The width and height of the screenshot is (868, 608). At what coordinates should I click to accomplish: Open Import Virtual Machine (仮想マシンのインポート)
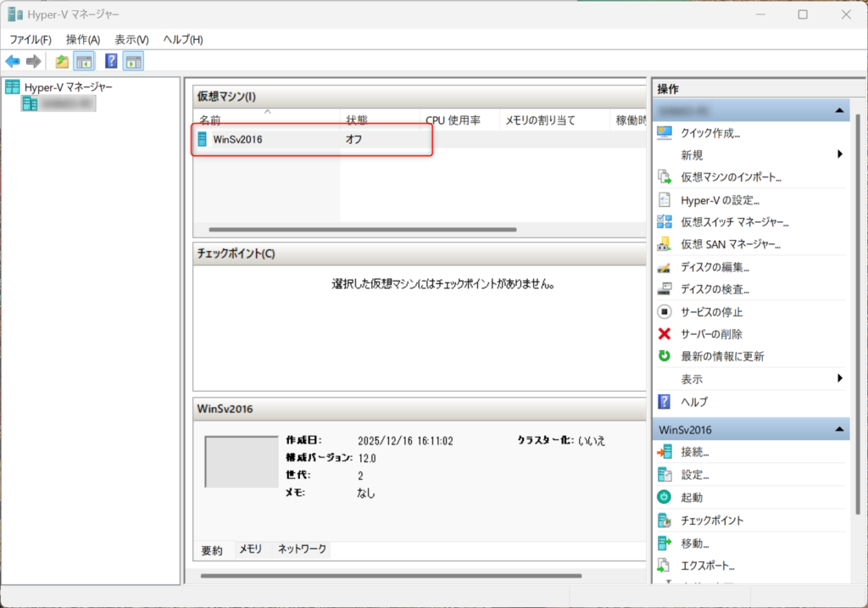point(731,177)
